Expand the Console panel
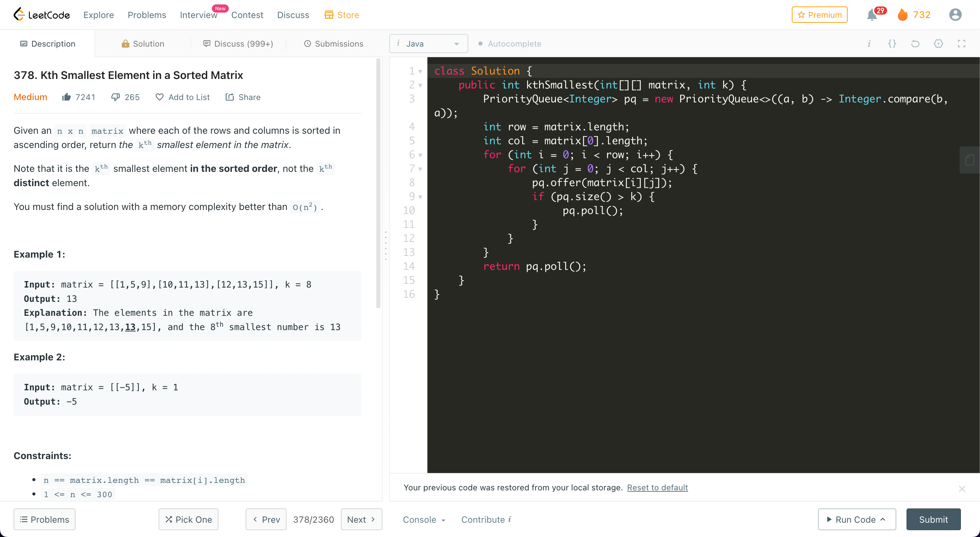The width and height of the screenshot is (980, 537). tap(424, 520)
